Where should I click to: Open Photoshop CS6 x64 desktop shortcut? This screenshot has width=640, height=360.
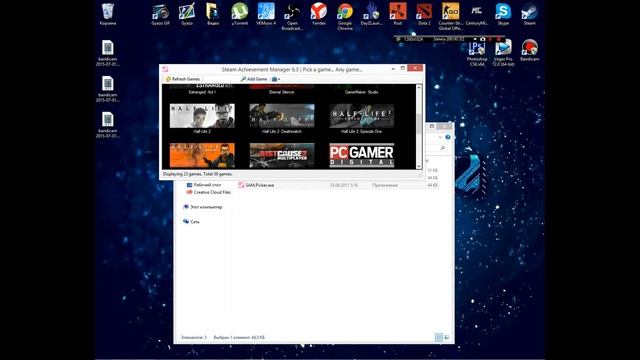(477, 53)
